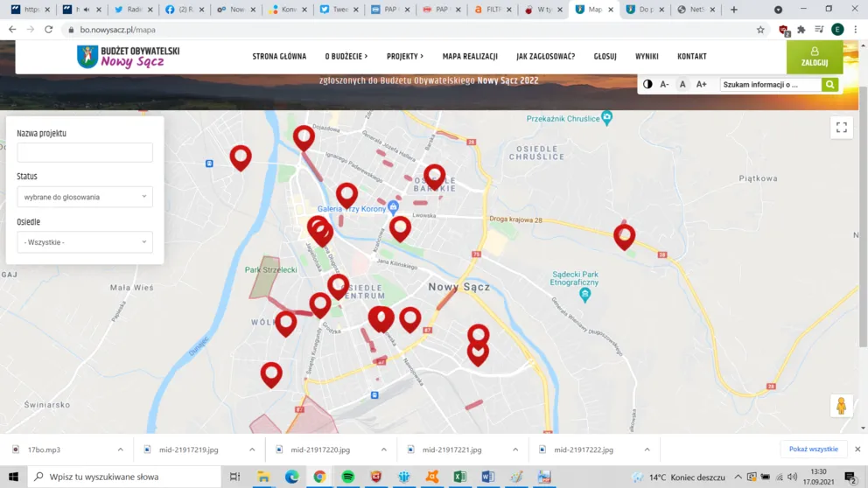Click the green search magnifier button
The image size is (868, 488).
[829, 85]
